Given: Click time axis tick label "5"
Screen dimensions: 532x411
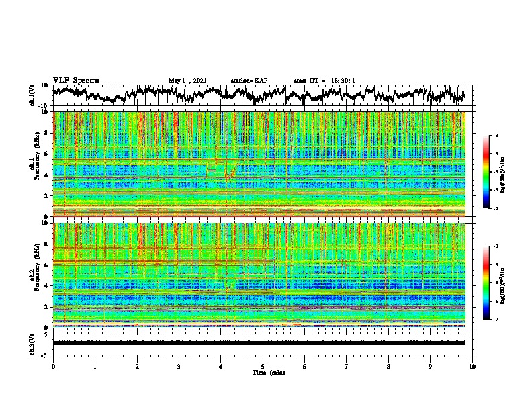Looking at the screenshot, I should coord(263,366).
